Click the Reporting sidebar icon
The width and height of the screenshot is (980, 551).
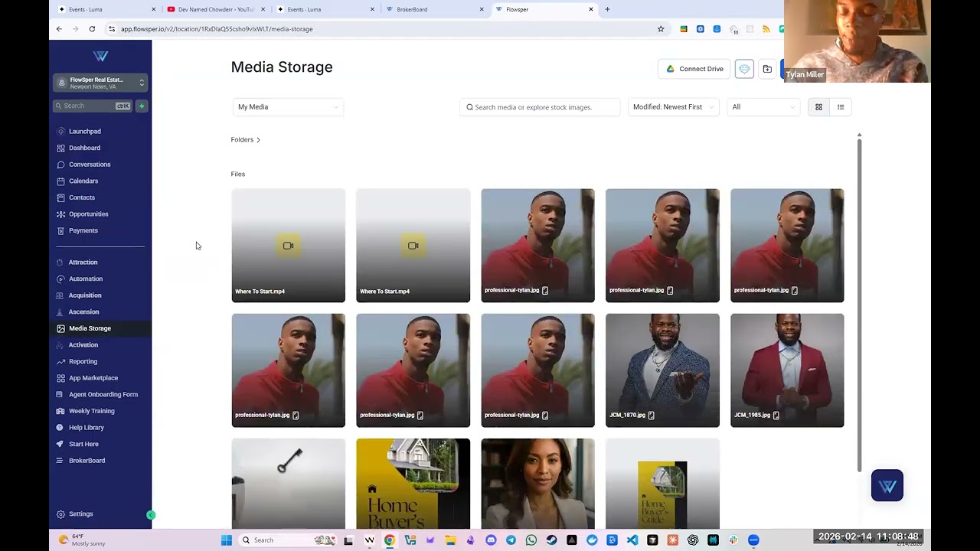tap(60, 361)
